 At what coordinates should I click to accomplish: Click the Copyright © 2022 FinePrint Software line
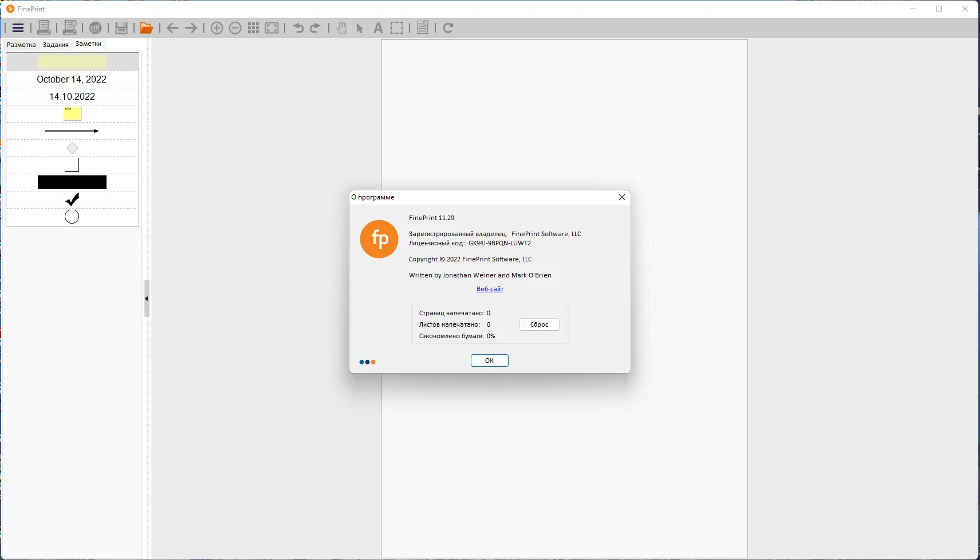[470, 259]
